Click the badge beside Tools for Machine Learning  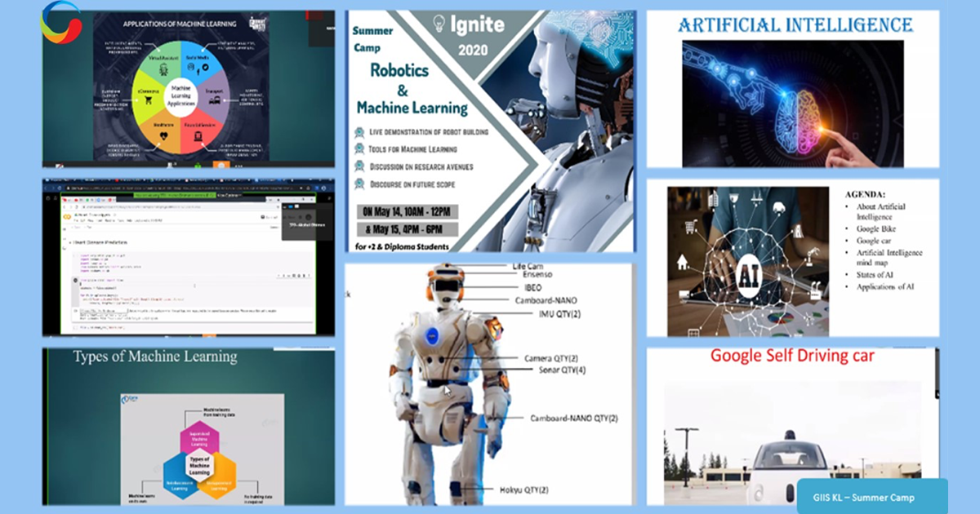pyautogui.click(x=359, y=149)
